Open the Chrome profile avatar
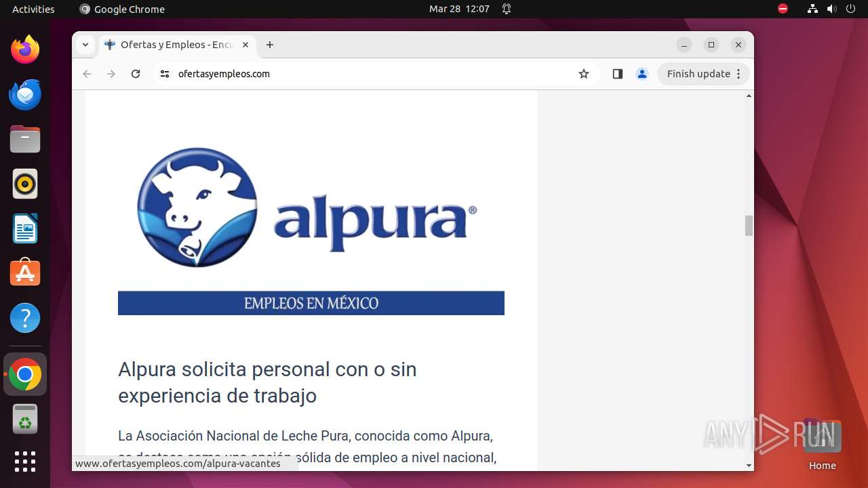Image resolution: width=868 pixels, height=488 pixels. tap(642, 74)
